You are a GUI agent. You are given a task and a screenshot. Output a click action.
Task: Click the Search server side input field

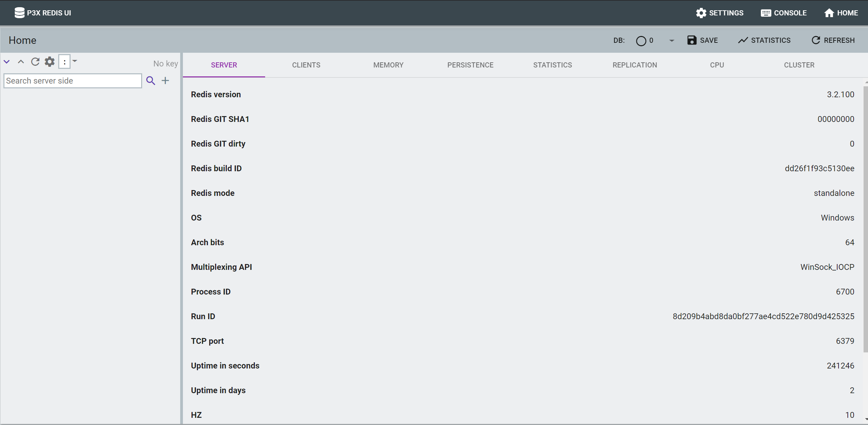point(73,81)
